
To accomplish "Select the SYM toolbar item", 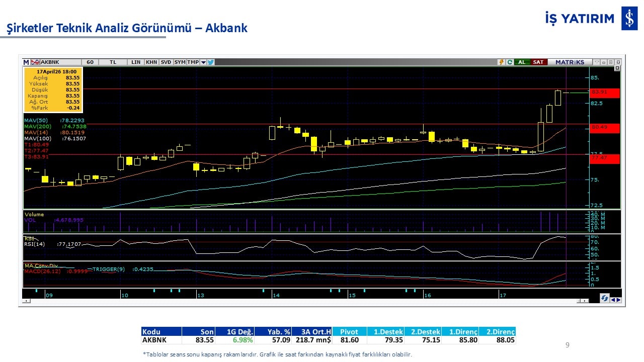I will coord(180,62).
